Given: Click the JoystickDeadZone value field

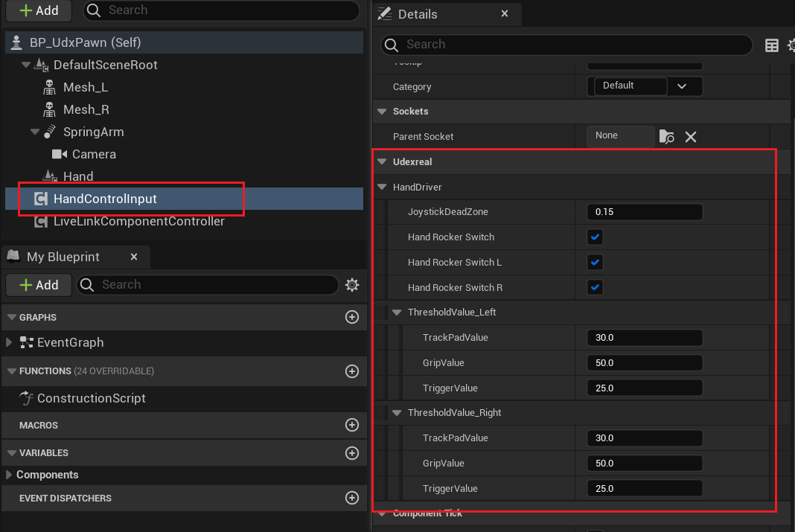Looking at the screenshot, I should click(x=644, y=212).
